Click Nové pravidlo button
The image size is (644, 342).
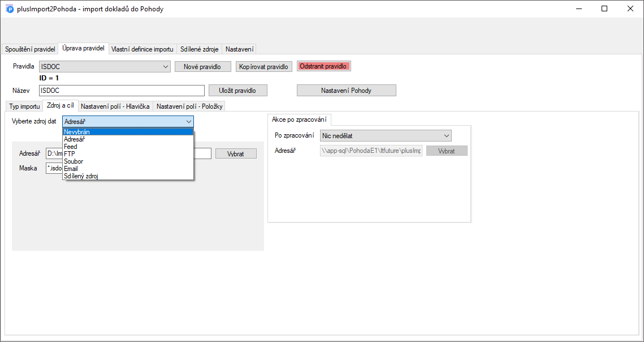pos(202,67)
